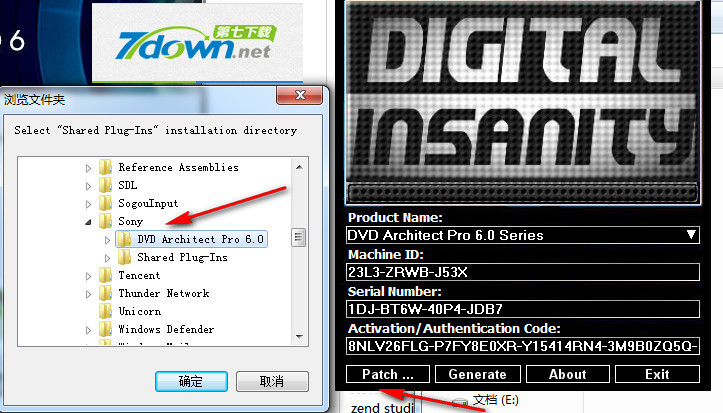This screenshot has height=413, width=723.
Task: Select the Thunder Network tree row
Action: pos(164,294)
